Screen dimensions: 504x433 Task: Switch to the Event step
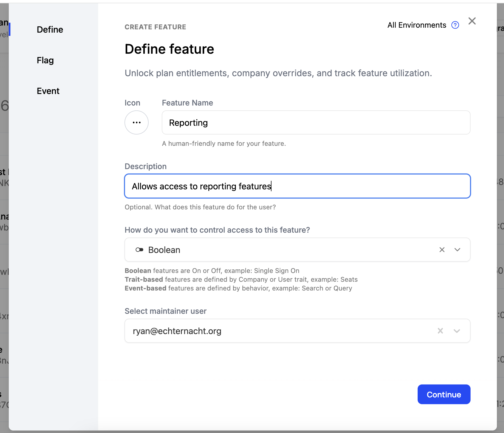(x=48, y=91)
